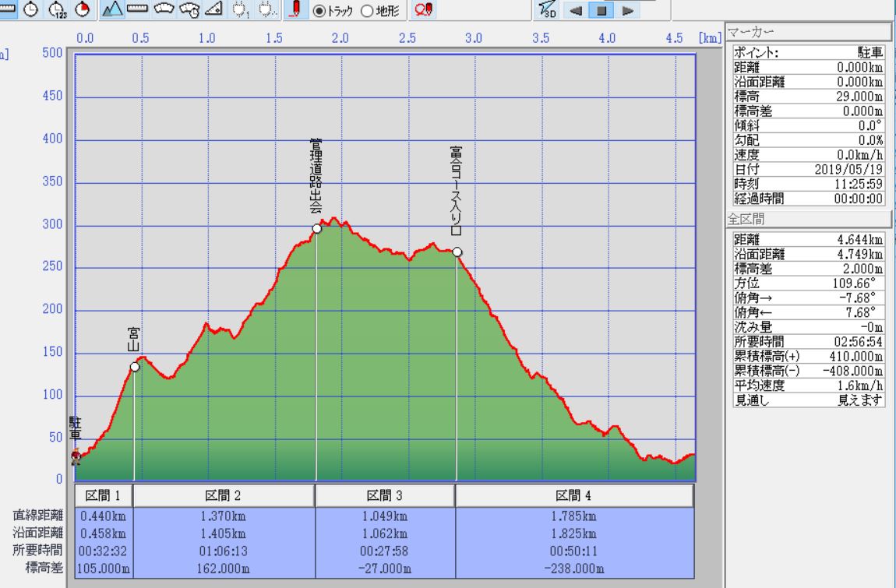Click the dotted circle icon marked 1

pyautogui.click(x=240, y=9)
